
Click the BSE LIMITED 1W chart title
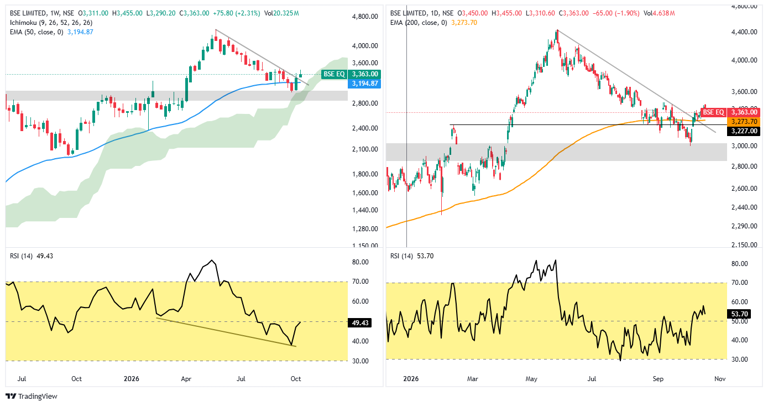(40, 13)
